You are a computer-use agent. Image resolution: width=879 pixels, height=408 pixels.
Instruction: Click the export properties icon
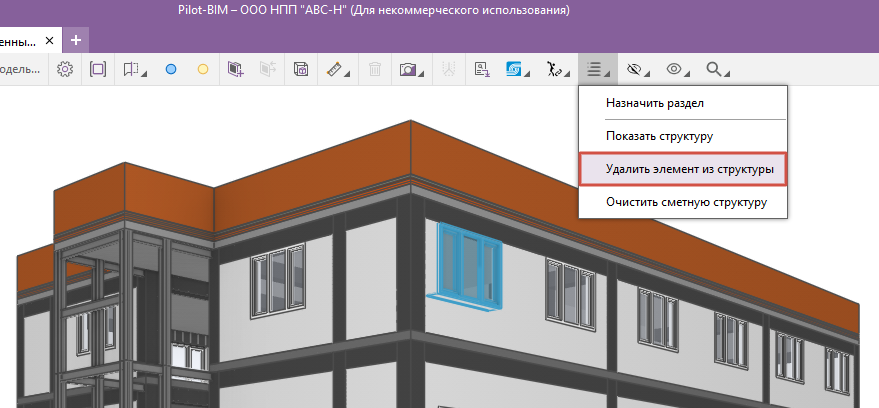[482, 69]
